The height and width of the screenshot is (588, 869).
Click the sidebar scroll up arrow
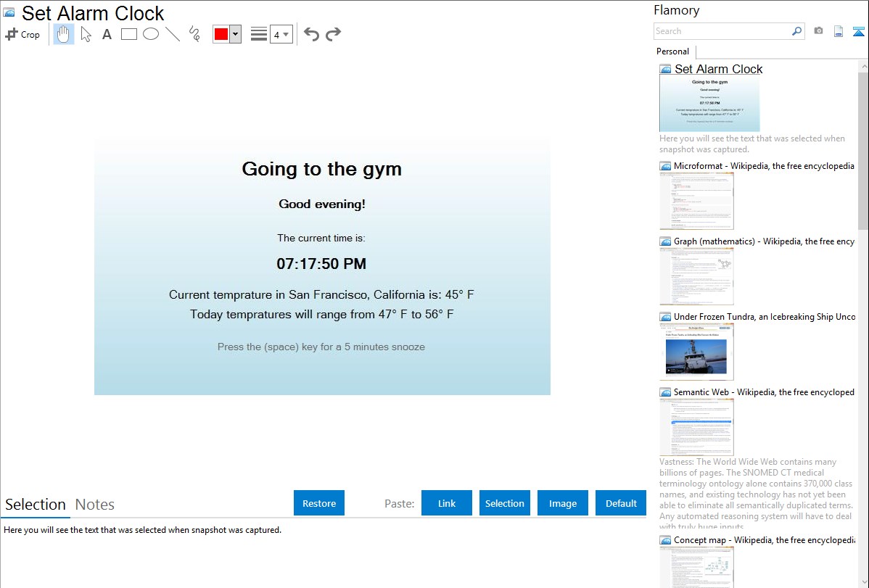pos(863,66)
